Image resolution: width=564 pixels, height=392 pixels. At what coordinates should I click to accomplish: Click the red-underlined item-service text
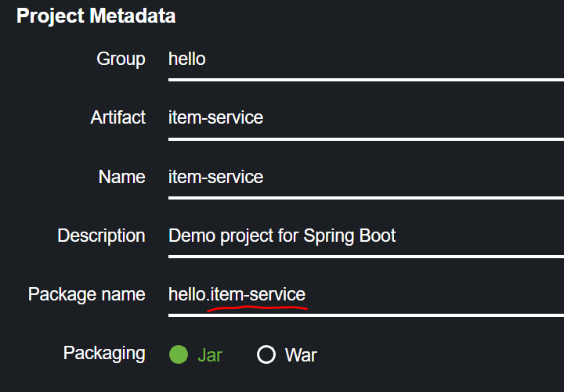click(x=258, y=295)
